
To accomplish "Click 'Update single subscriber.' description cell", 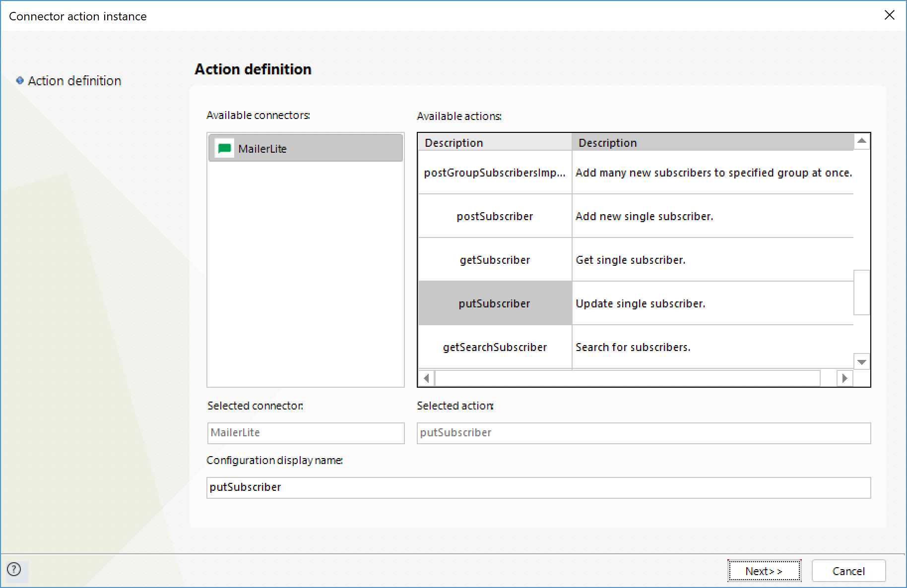I will (713, 303).
